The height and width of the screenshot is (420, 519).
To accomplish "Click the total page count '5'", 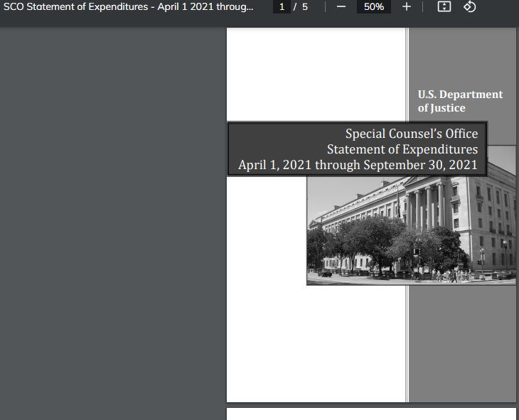I will click(305, 6).
